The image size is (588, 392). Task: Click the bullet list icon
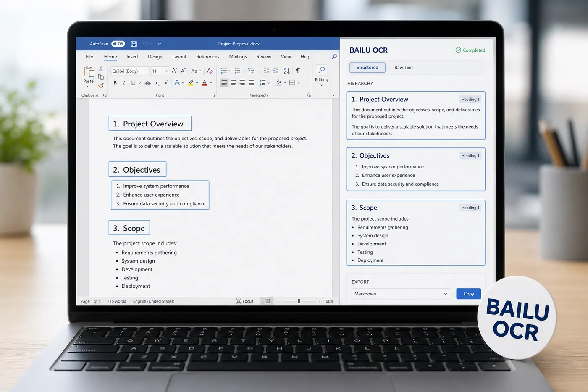tap(224, 71)
